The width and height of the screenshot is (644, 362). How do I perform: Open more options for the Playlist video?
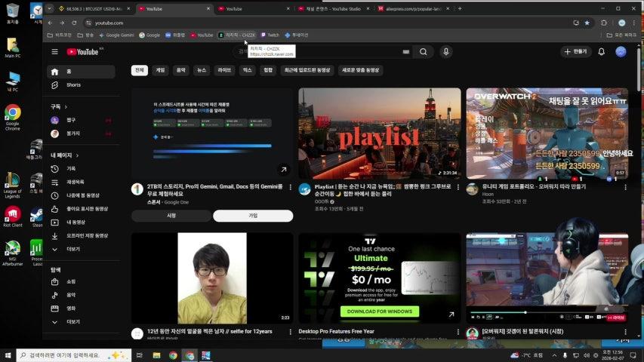coord(458,186)
